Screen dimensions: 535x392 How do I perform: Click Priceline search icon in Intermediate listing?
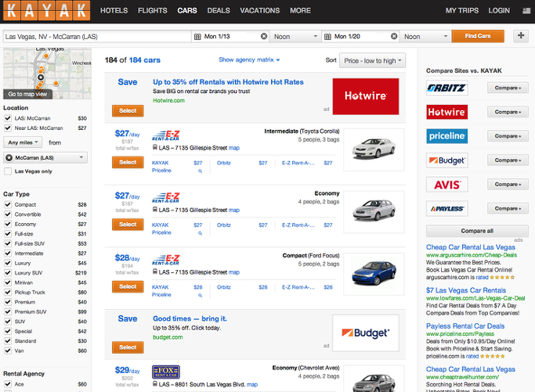[201, 171]
